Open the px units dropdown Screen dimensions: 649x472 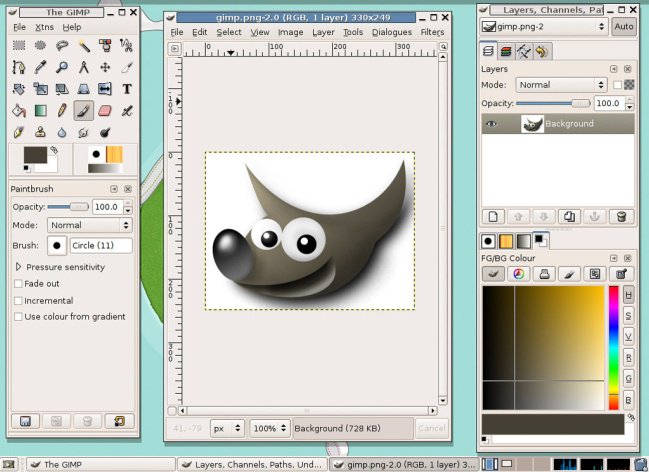pyautogui.click(x=227, y=428)
